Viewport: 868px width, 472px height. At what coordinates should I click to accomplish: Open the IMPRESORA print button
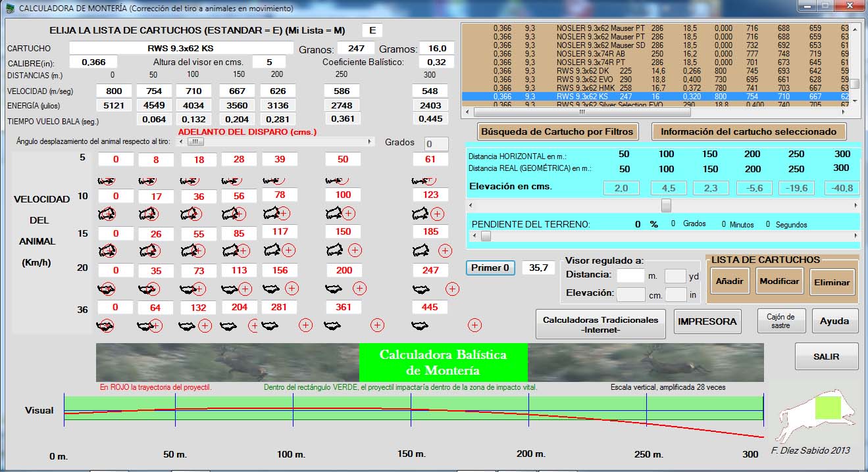pos(707,321)
